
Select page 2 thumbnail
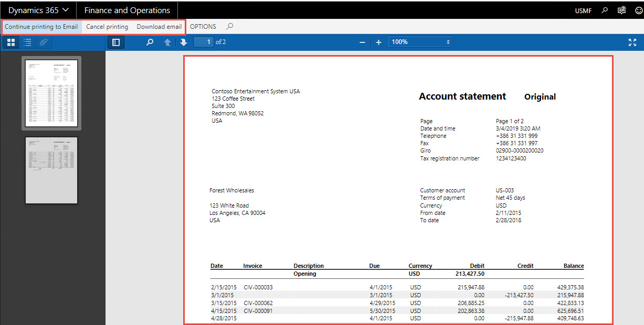pyautogui.click(x=51, y=170)
